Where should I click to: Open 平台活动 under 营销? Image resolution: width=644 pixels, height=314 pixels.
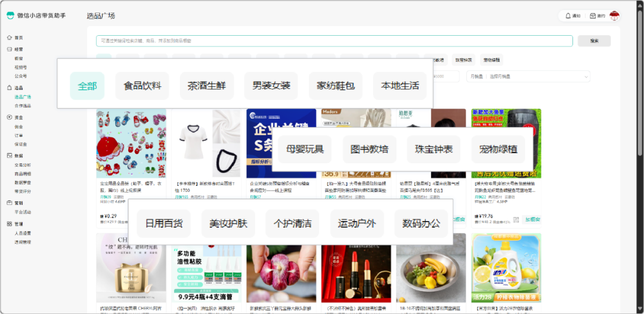tap(23, 212)
